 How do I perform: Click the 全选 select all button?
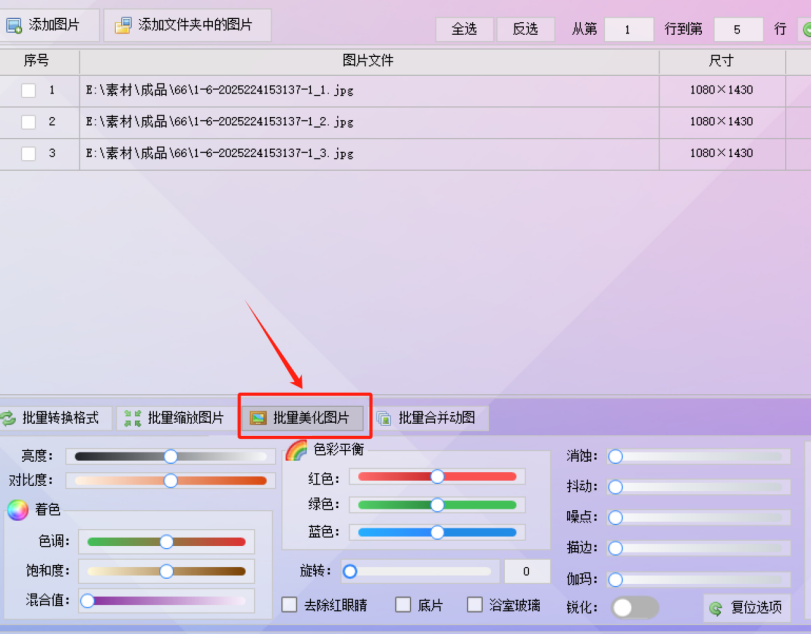(x=464, y=29)
